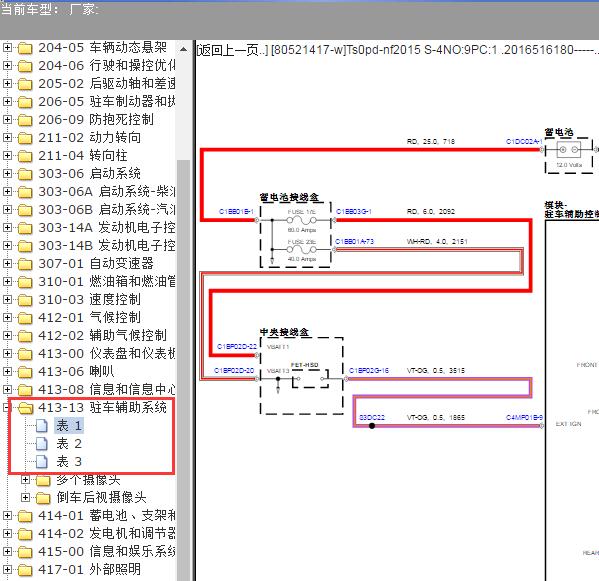Screen dimensions: 599x581
Task: Click the splice label S3DC22
Action: 372,418
